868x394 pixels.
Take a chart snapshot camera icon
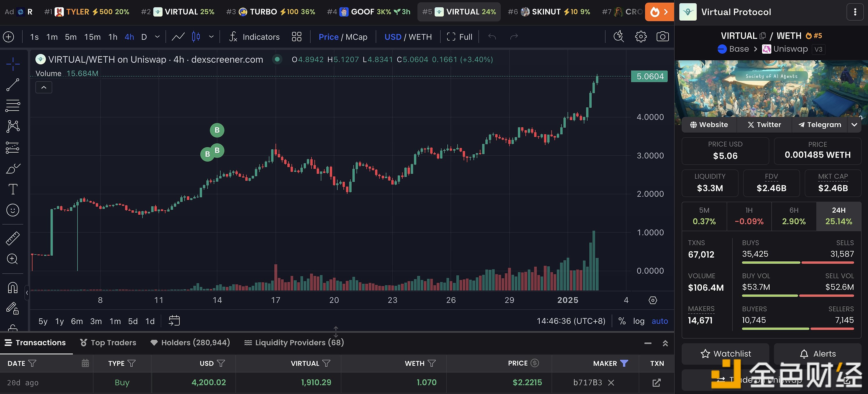(662, 36)
